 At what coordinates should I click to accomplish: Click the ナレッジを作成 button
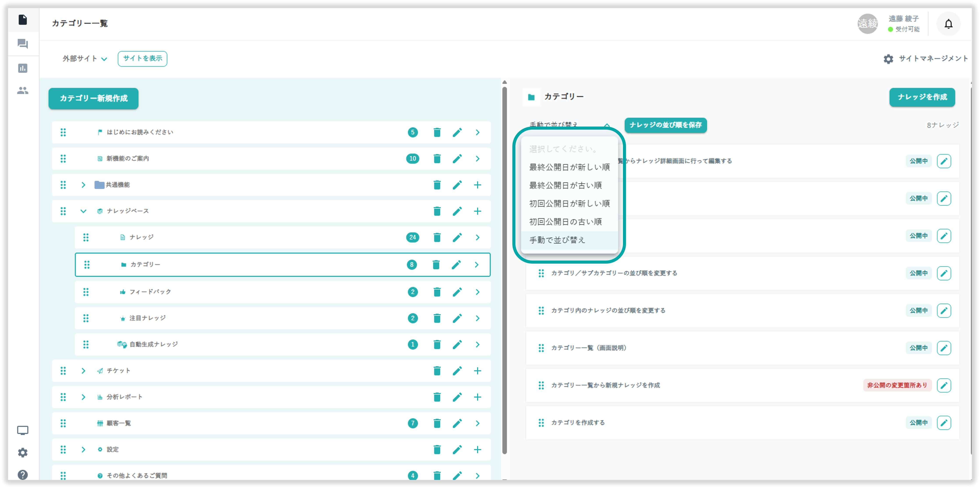922,97
